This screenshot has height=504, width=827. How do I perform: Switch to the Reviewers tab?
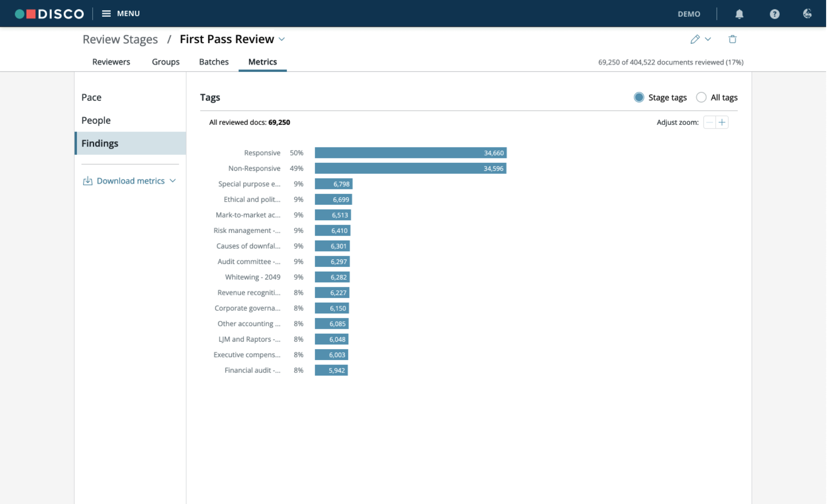coord(111,62)
